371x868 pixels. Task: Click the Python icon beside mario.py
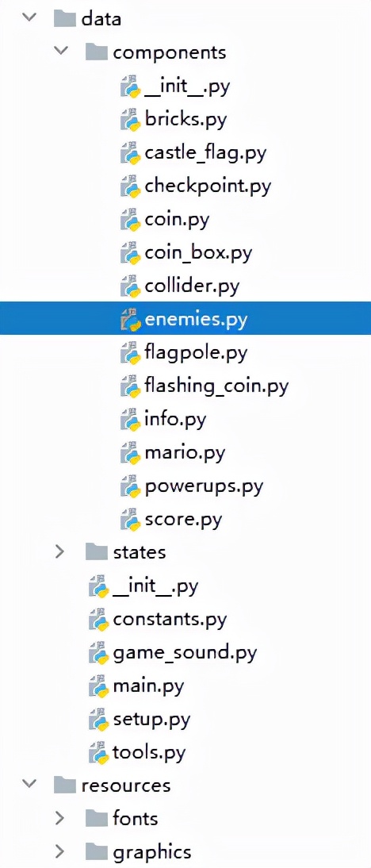click(x=129, y=453)
